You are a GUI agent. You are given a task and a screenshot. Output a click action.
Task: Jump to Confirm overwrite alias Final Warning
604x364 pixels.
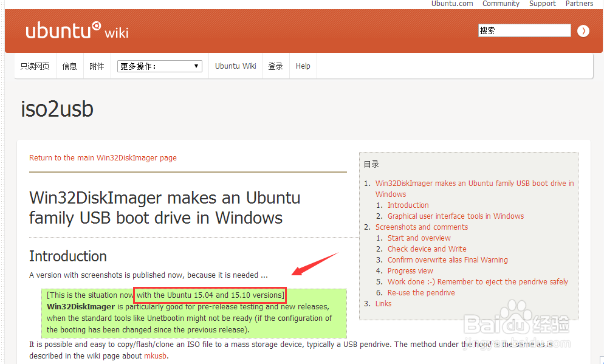tap(448, 260)
